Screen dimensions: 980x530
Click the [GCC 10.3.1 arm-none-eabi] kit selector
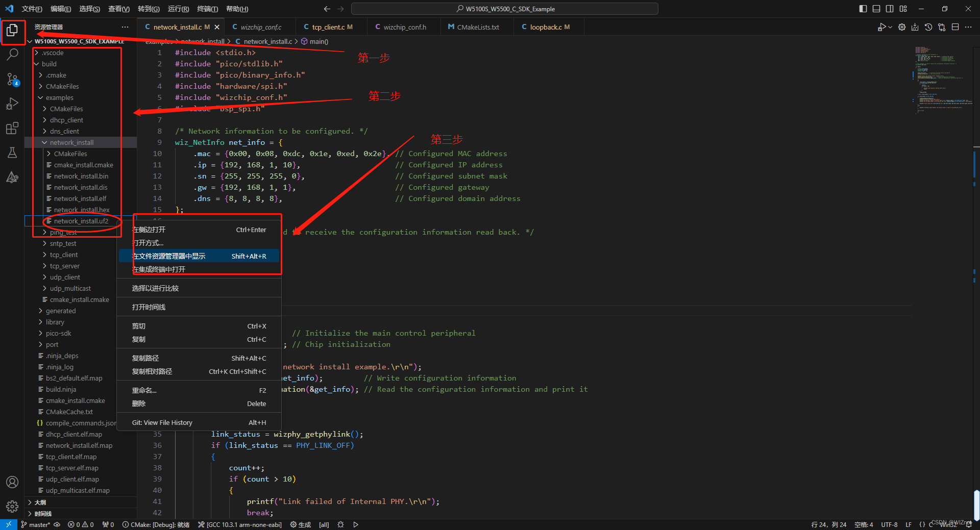[x=240, y=524]
